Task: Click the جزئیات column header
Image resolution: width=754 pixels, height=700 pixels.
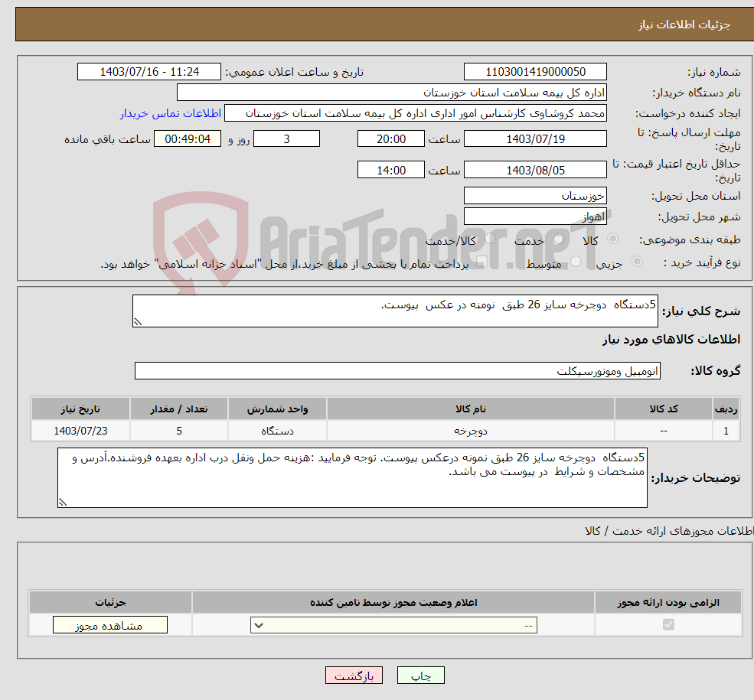Action: (110, 603)
